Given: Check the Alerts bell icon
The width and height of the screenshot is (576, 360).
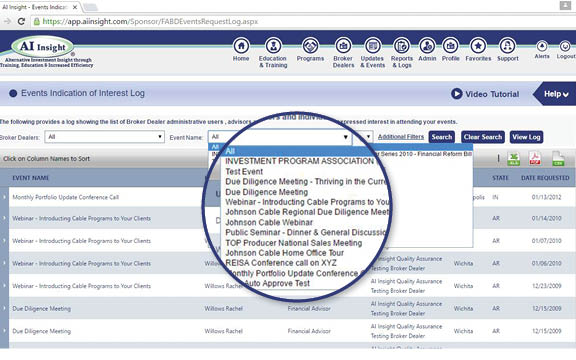Looking at the screenshot, I should 542,46.
